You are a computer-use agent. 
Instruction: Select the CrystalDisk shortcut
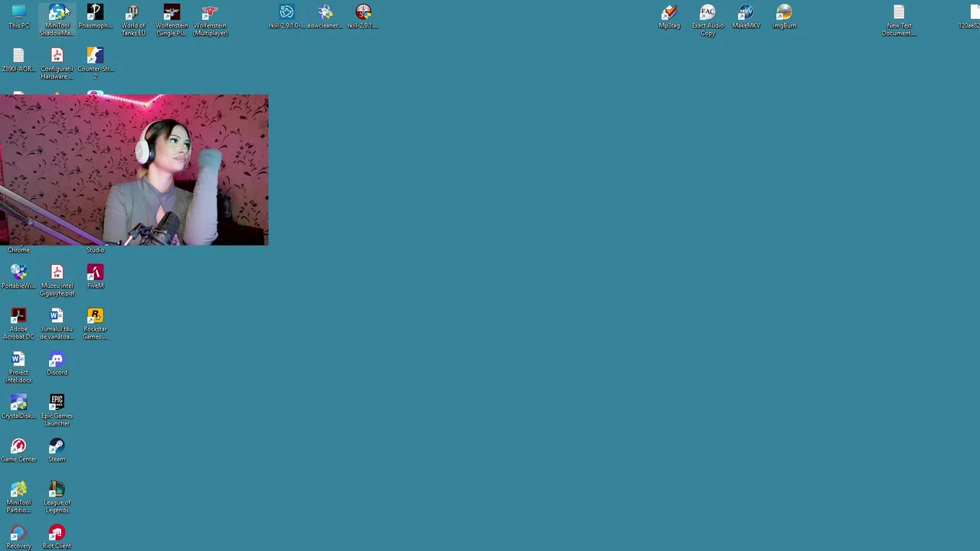(18, 407)
